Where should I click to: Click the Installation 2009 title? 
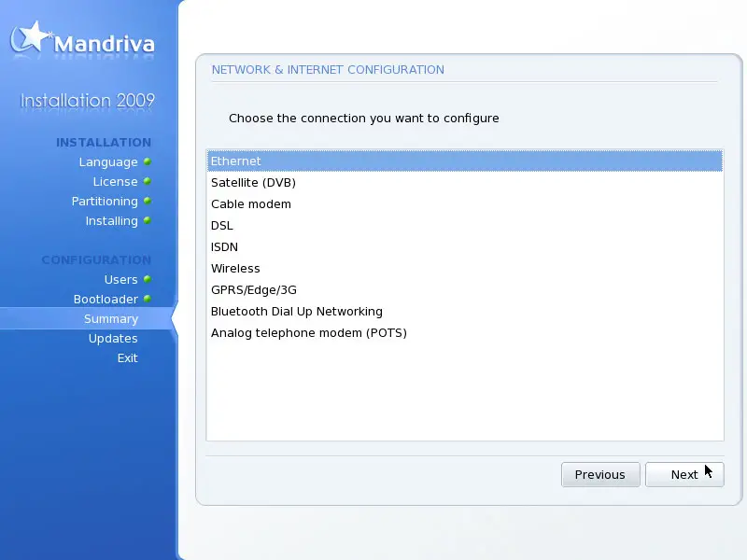point(87,101)
